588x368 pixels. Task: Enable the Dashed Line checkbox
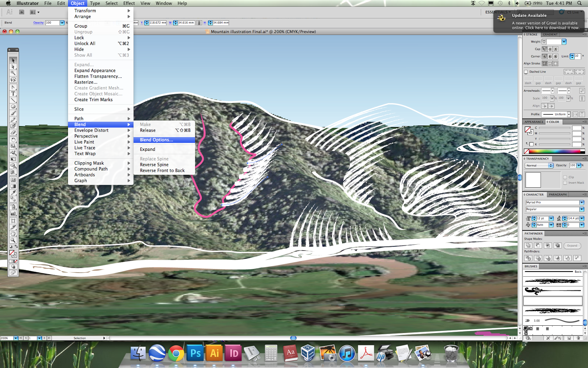[526, 72]
